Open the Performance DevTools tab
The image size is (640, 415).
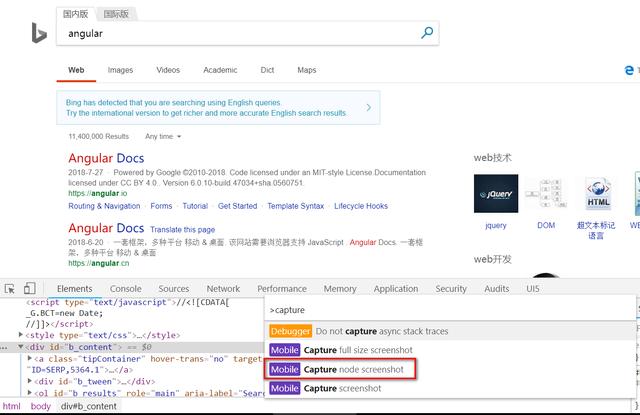pos(282,289)
